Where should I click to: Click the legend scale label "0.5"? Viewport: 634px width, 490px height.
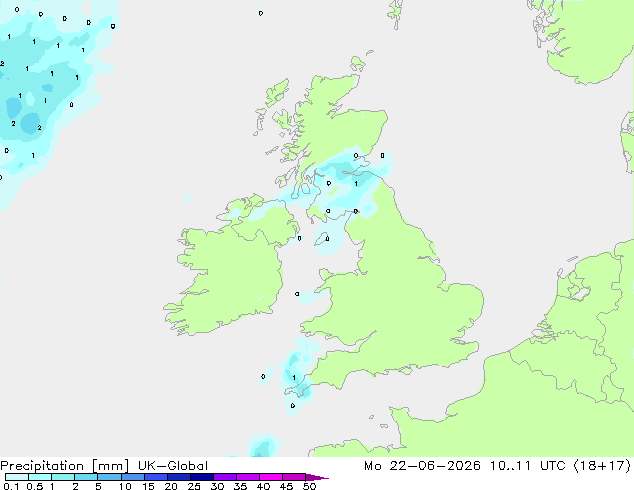[35, 486]
